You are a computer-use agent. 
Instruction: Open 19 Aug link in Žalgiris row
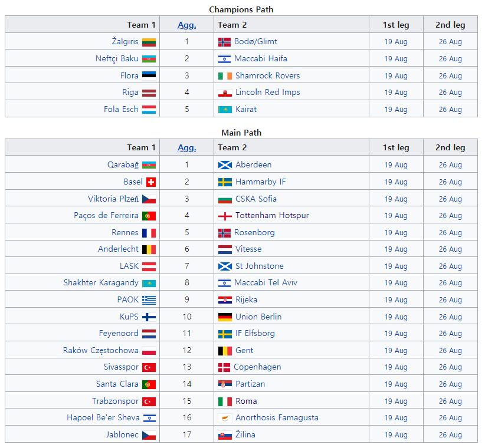click(396, 42)
